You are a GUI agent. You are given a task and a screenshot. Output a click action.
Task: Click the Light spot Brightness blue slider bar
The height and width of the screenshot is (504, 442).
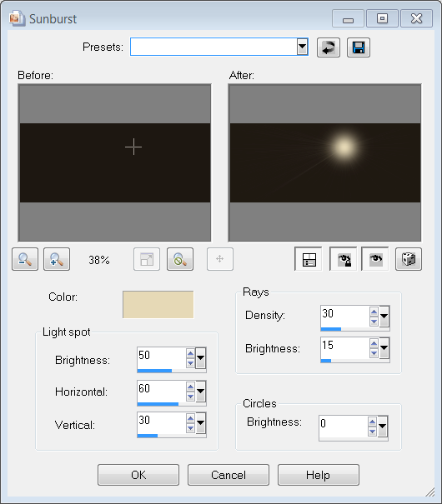(x=154, y=371)
